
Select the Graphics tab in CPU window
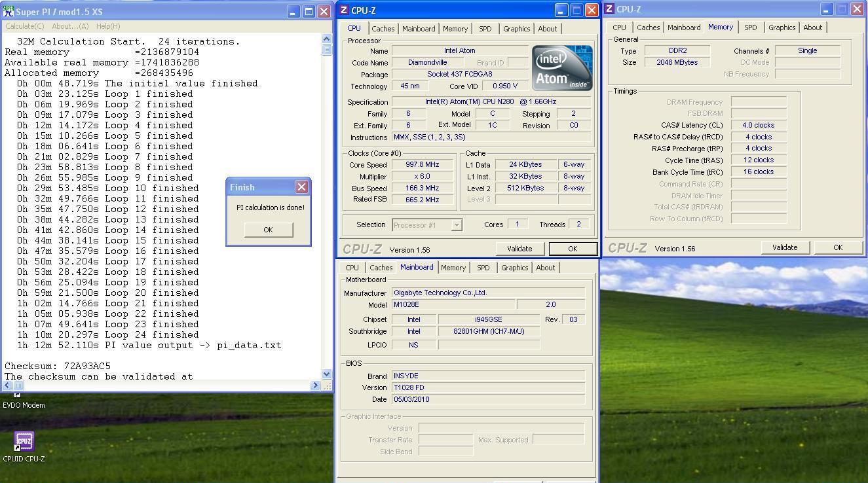[x=516, y=29]
